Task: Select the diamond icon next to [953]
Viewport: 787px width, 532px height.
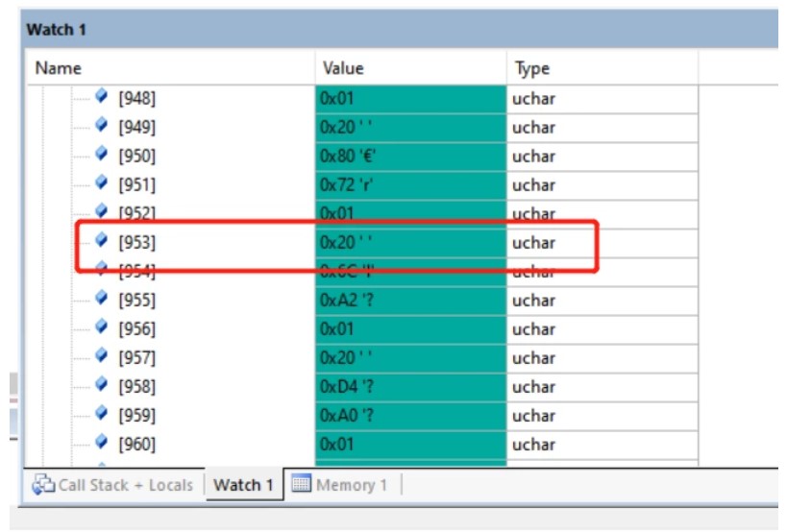Action: point(102,240)
